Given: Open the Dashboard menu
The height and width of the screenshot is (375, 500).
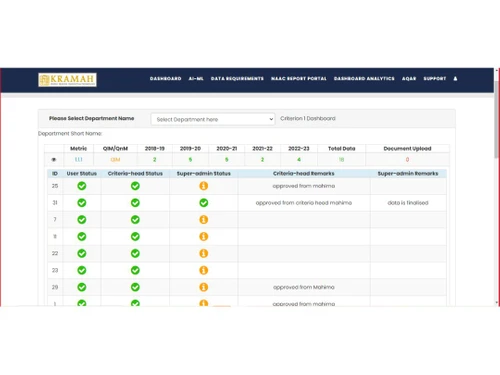Looking at the screenshot, I should coord(165,79).
